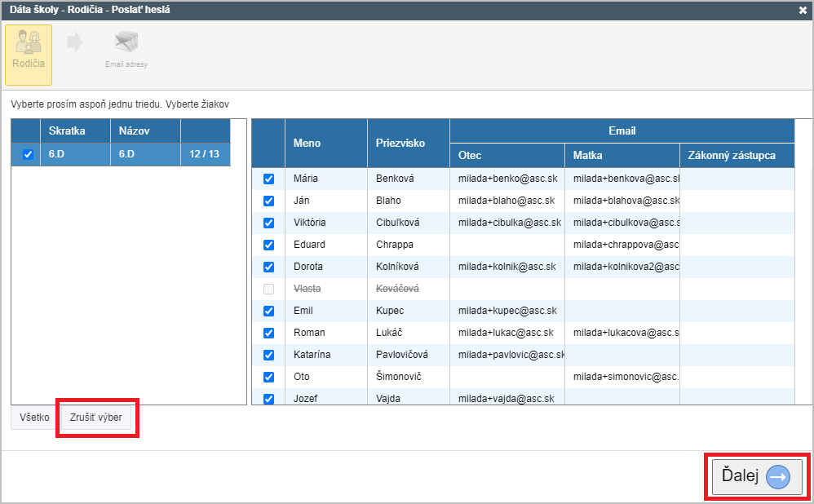Click the Zákonný zástupca column header
This screenshot has width=814, height=504.
[x=737, y=155]
